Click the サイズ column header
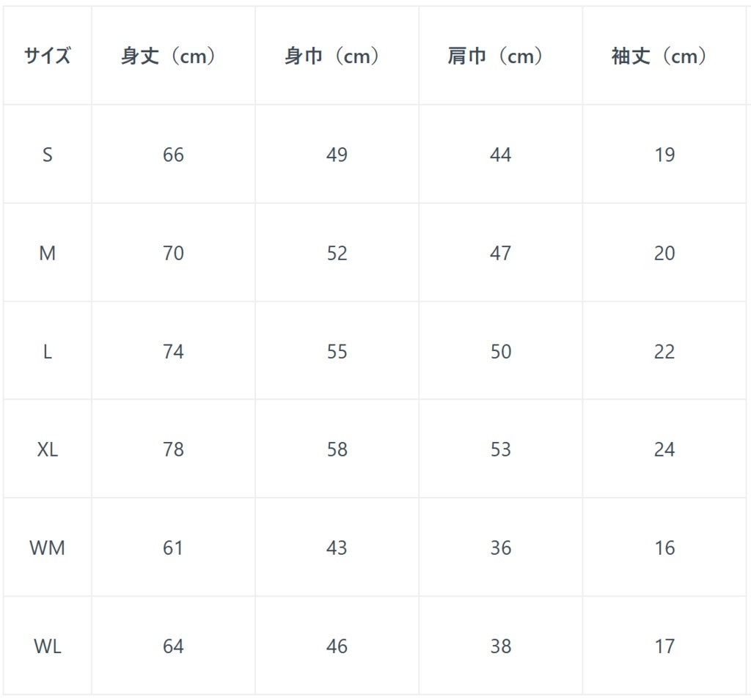The image size is (751, 700). click(47, 56)
